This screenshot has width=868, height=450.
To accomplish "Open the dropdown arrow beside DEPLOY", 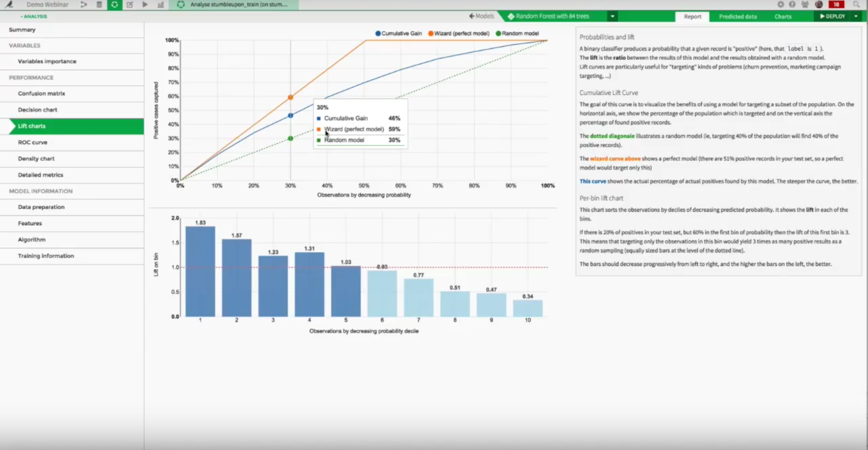I will click(856, 16).
